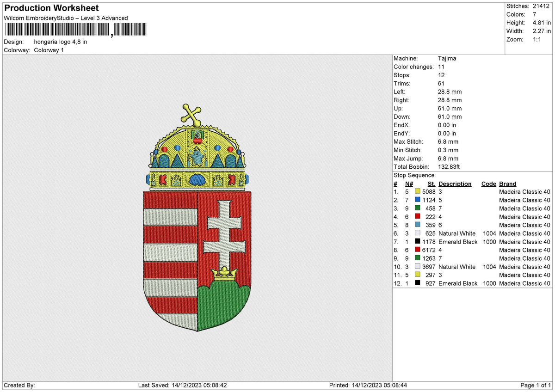Screen dimensions: 555x392
Task: Select total bobbin value '132.83ft'
Action: pyautogui.click(x=449, y=166)
